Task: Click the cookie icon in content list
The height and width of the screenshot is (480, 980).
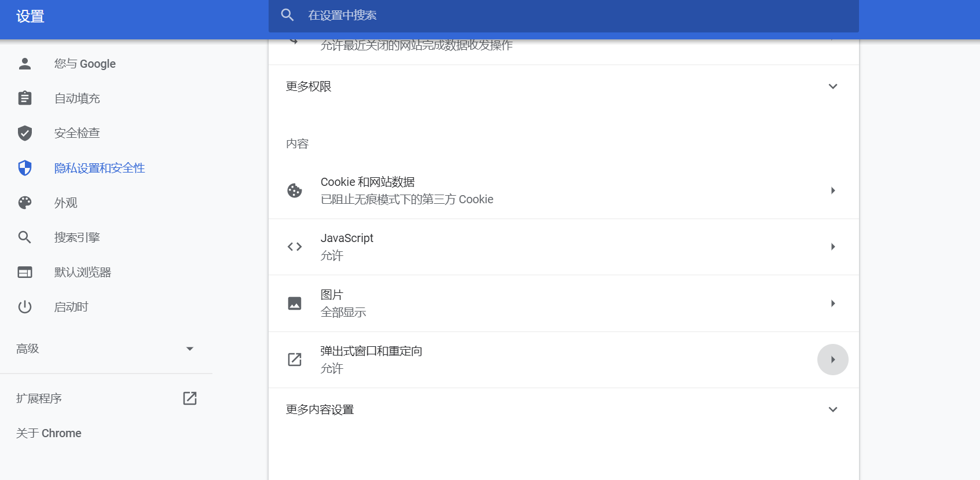Action: click(295, 190)
